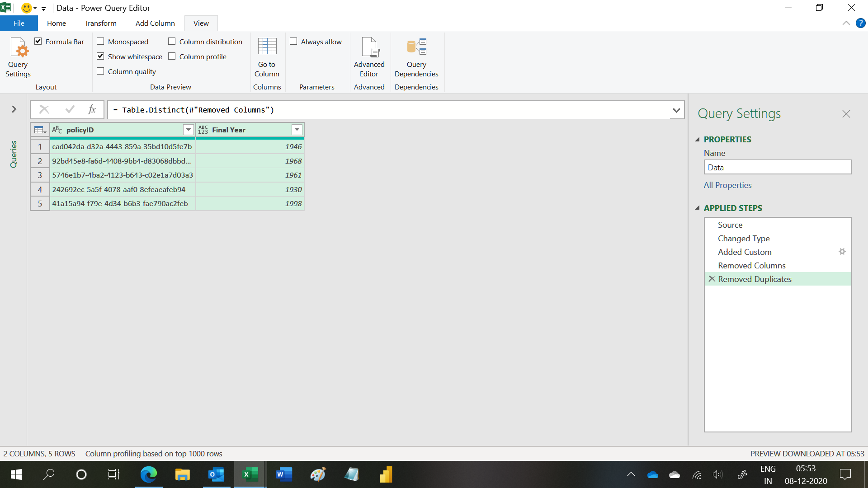The width and height of the screenshot is (868, 488).
Task: Open gear settings for Added Custom step
Action: (842, 252)
